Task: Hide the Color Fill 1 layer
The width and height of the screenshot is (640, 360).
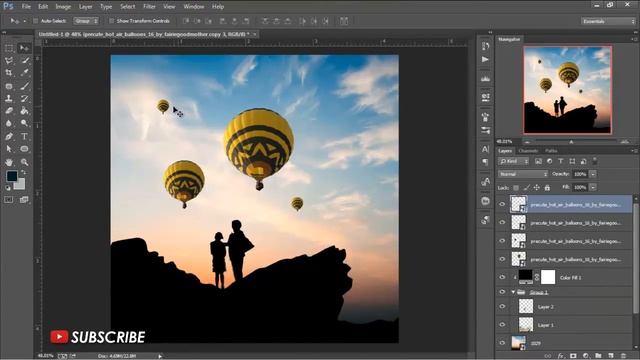Action: pos(502,277)
